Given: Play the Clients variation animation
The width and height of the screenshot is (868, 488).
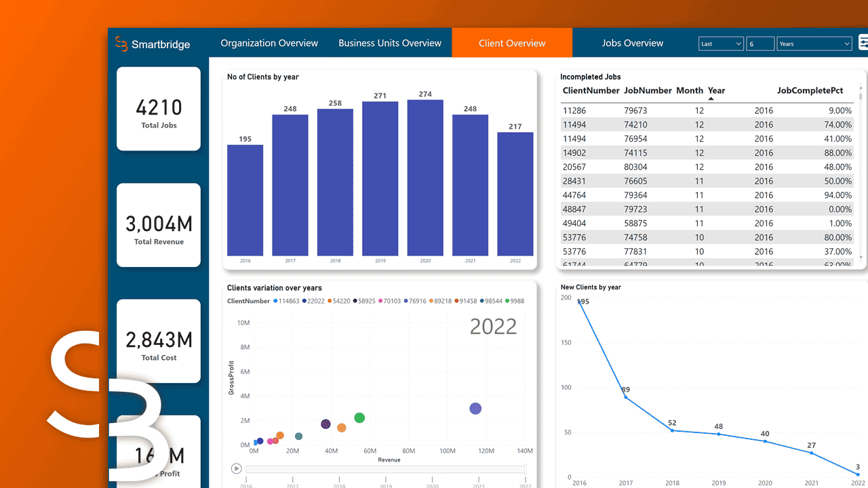Looking at the screenshot, I should [236, 468].
